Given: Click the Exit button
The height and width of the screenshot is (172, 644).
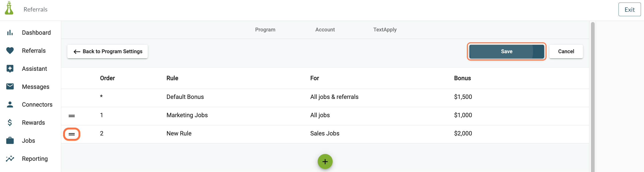Looking at the screenshot, I should tap(630, 10).
